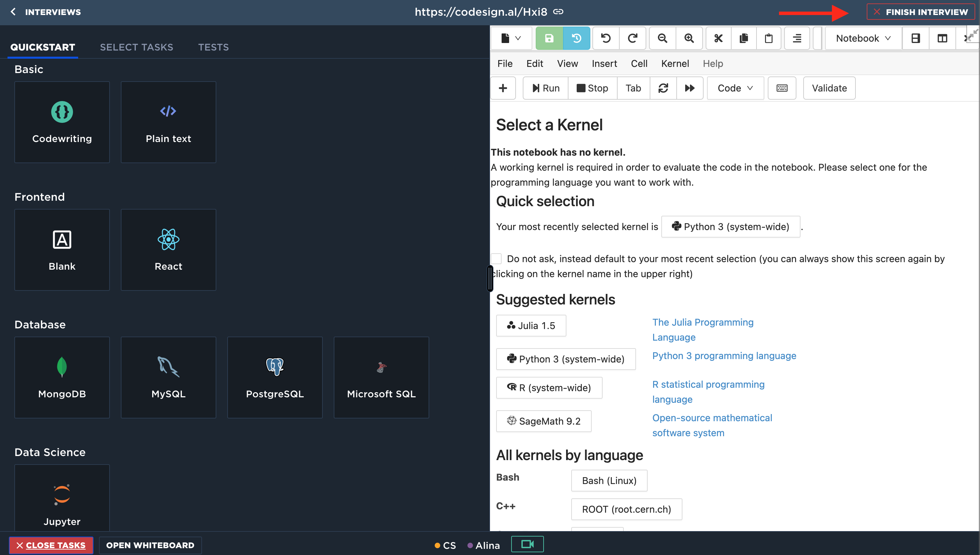The width and height of the screenshot is (980, 555).
Task: Open the Cell menu
Action: [x=639, y=63]
